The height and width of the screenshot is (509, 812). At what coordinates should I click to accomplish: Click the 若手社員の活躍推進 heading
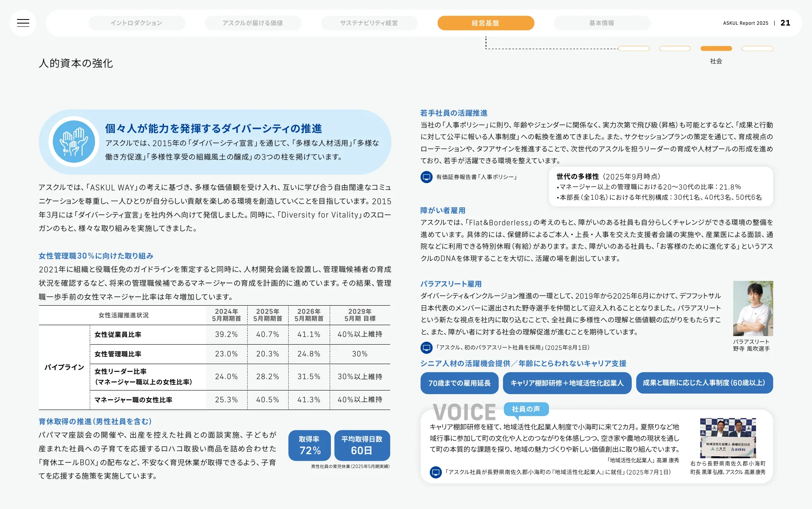(454, 113)
